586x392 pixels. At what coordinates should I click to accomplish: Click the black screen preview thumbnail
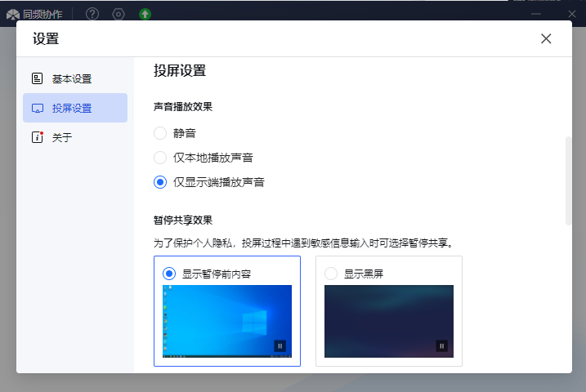pyautogui.click(x=389, y=321)
